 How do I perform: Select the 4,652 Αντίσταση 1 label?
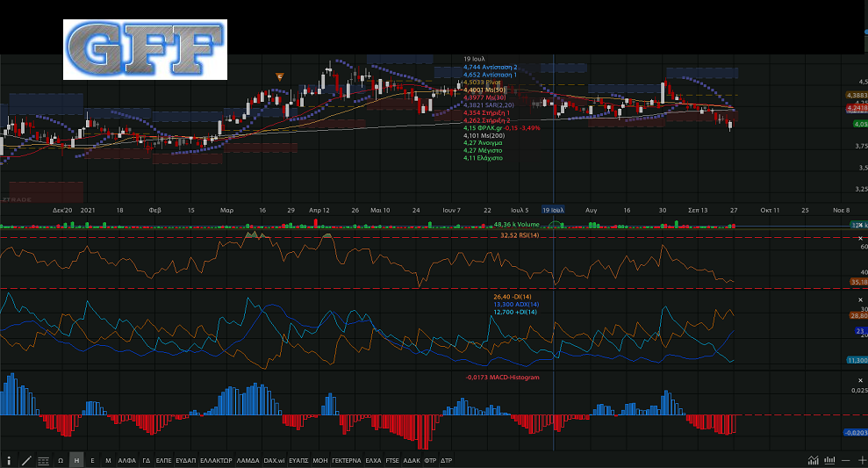click(x=490, y=75)
